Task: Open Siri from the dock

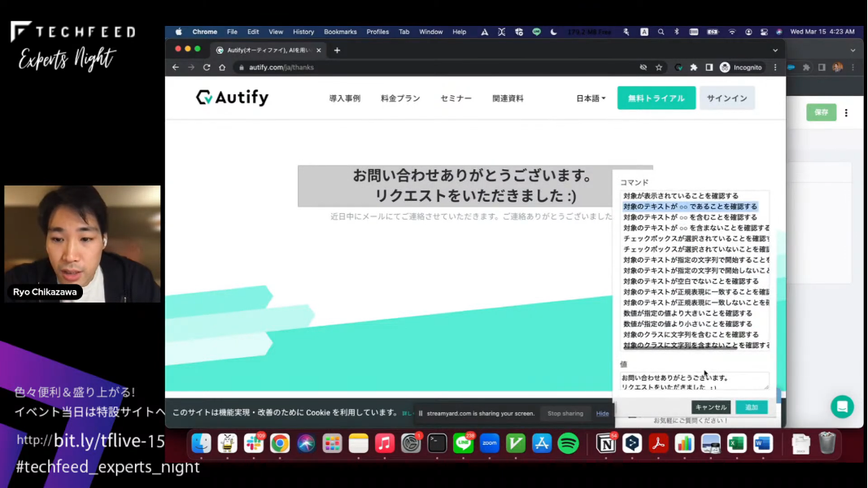Action: point(306,443)
